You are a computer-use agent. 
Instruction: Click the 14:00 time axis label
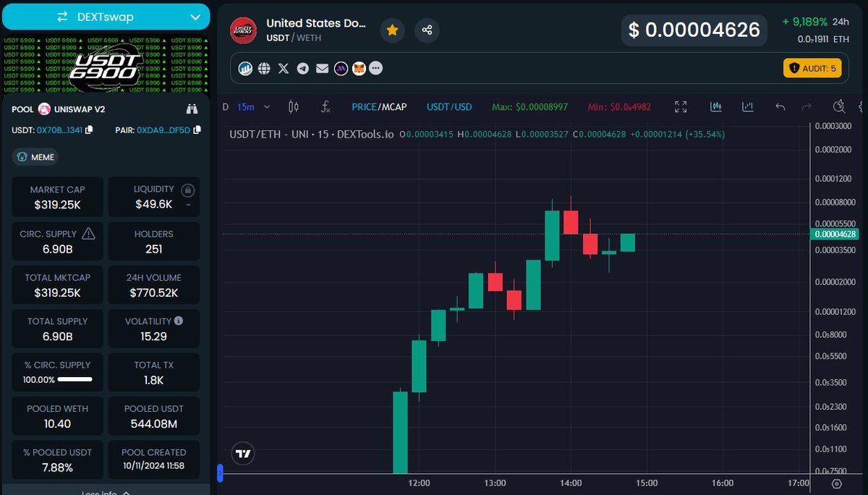(x=571, y=483)
